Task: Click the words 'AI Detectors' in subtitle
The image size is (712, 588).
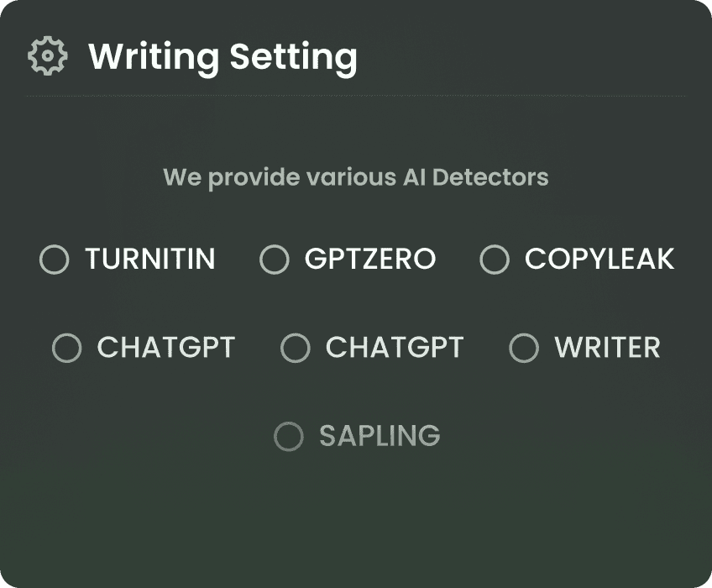Action: coord(476,177)
